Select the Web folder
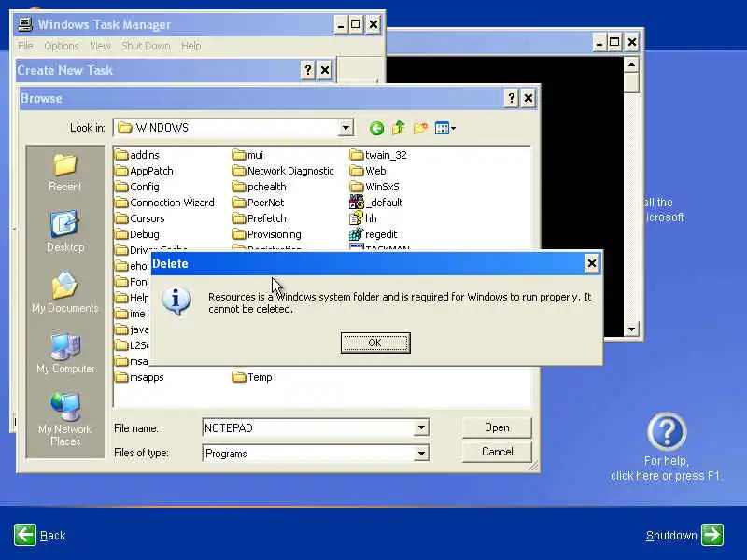 [368, 171]
